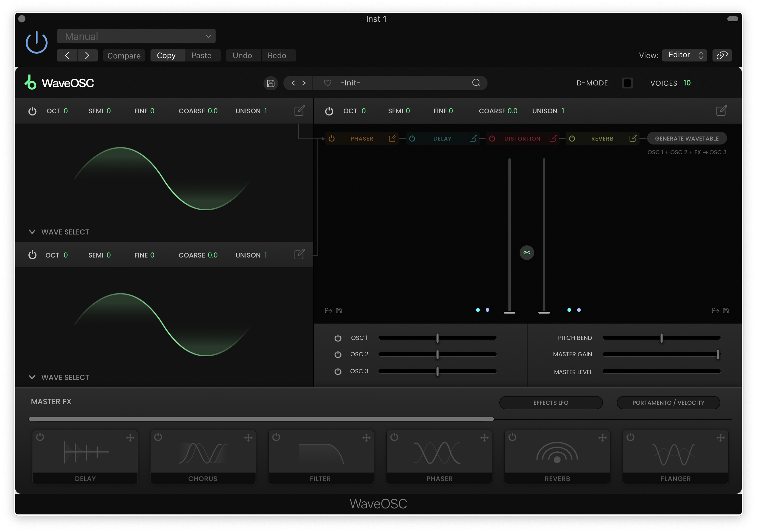Turn on the Reverb master FX power button
The width and height of the screenshot is (757, 532).
512,437
